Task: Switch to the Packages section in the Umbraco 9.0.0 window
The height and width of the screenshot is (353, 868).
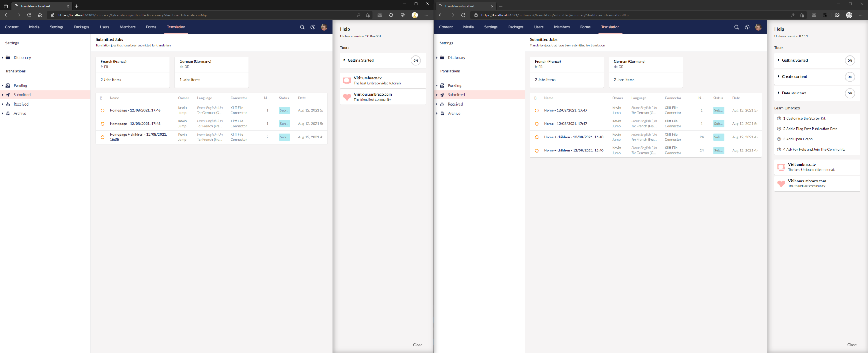Action: tap(81, 27)
